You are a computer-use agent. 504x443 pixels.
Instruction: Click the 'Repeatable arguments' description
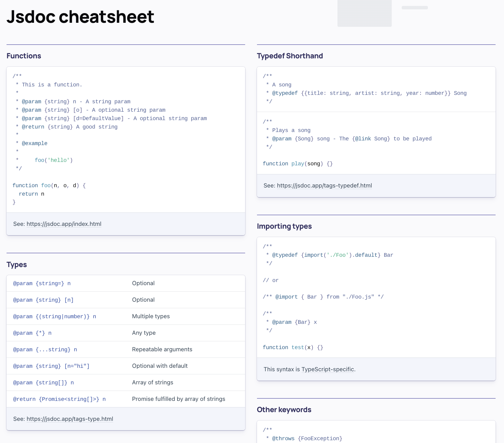click(x=162, y=349)
